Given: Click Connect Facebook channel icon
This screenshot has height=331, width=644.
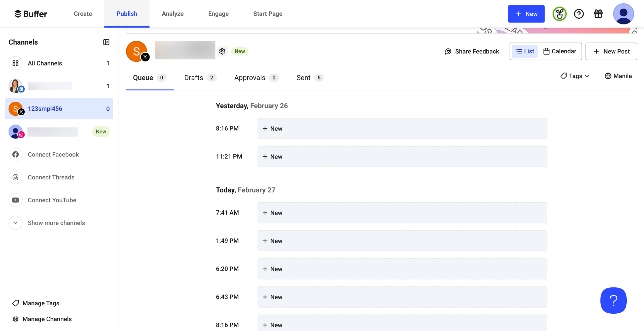Looking at the screenshot, I should click(x=16, y=154).
